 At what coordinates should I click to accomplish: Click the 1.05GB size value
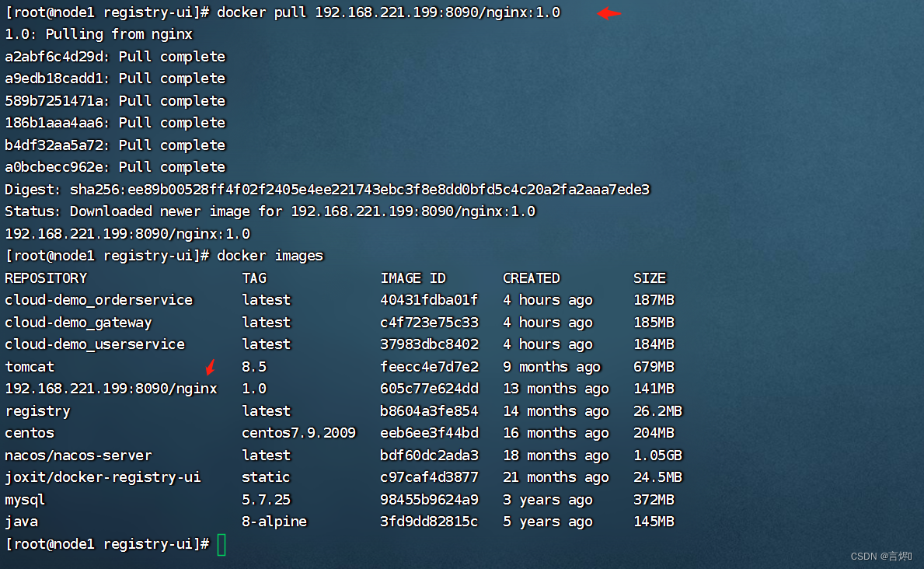657,455
